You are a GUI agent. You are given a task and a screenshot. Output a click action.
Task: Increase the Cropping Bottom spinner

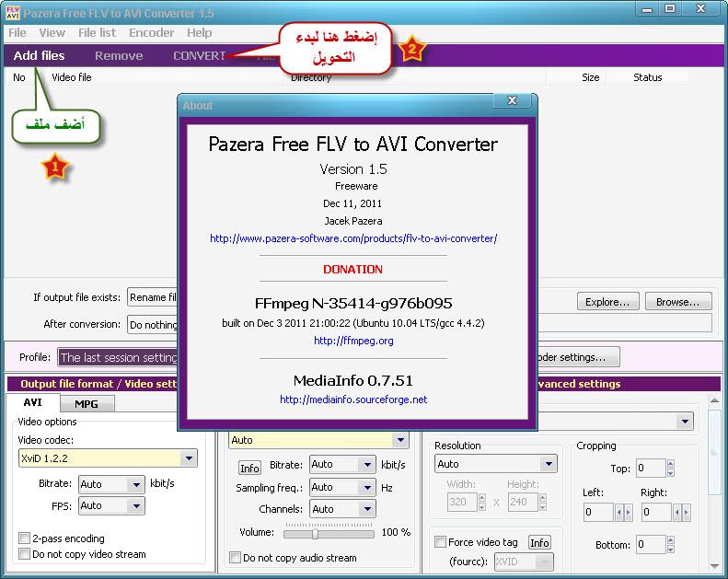point(670,539)
